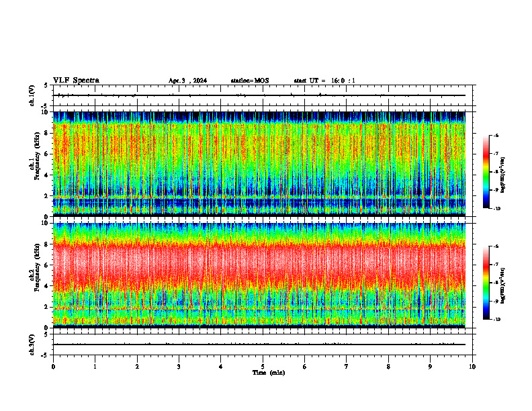Click the "station=MOS" header label
This screenshot has width=532, height=411.
click(x=250, y=81)
